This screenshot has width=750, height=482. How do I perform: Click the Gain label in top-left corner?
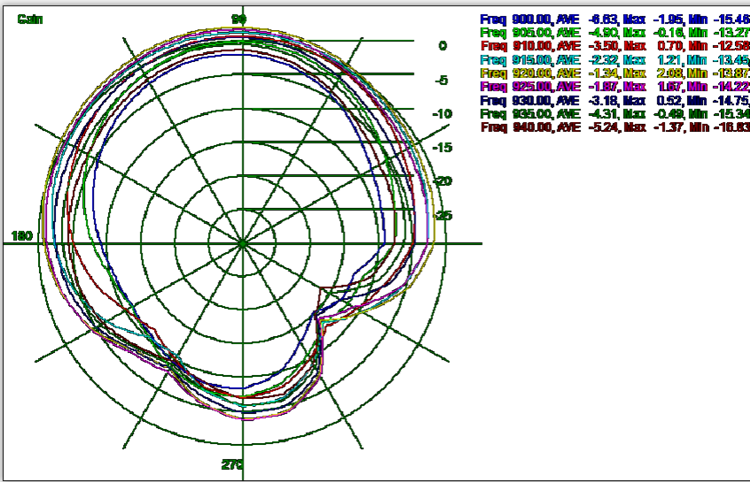tap(28, 19)
